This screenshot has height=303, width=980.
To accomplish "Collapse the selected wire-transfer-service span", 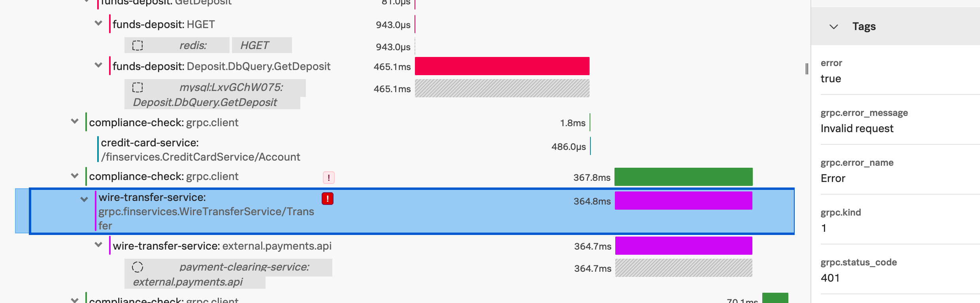I will [x=84, y=199].
